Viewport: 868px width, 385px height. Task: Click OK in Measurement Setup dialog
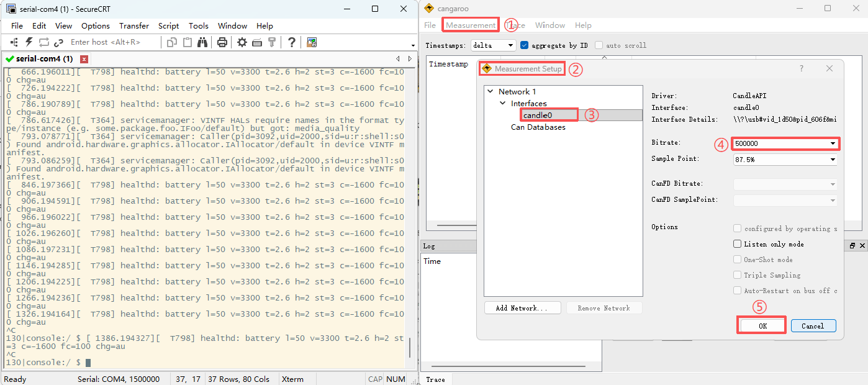[762, 325]
